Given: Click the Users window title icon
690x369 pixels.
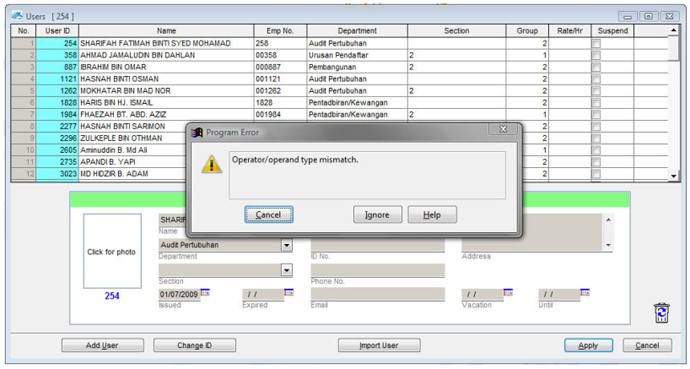Looking at the screenshot, I should (x=17, y=16).
